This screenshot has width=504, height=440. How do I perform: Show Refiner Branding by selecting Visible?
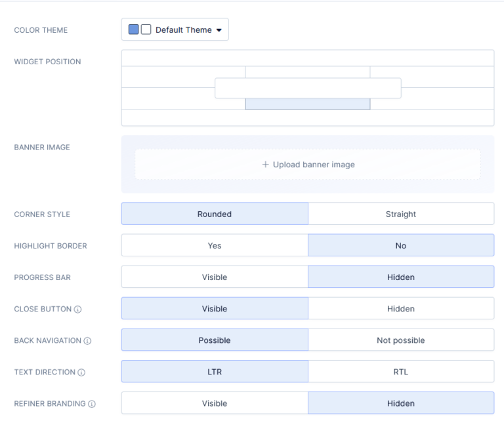click(215, 403)
